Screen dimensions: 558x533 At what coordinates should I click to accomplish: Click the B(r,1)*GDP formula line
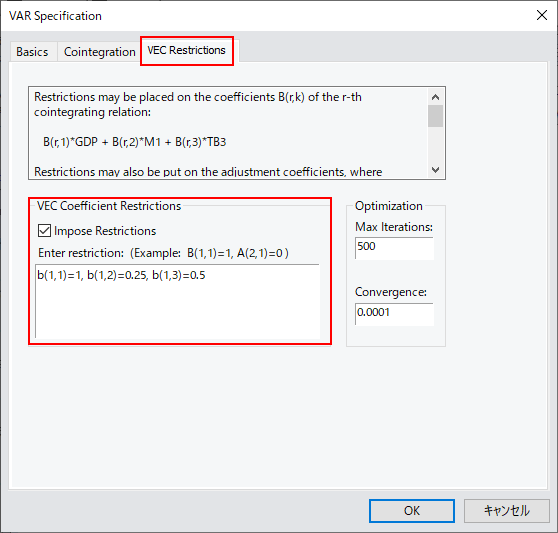point(135,142)
